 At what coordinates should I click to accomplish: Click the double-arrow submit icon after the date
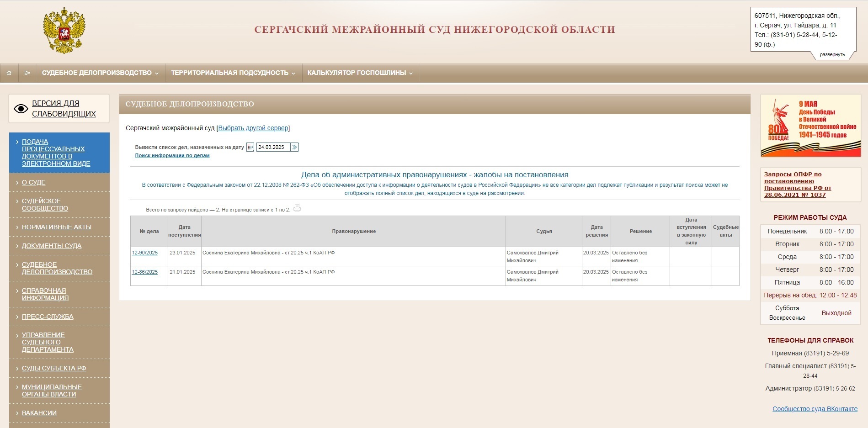pyautogui.click(x=295, y=147)
